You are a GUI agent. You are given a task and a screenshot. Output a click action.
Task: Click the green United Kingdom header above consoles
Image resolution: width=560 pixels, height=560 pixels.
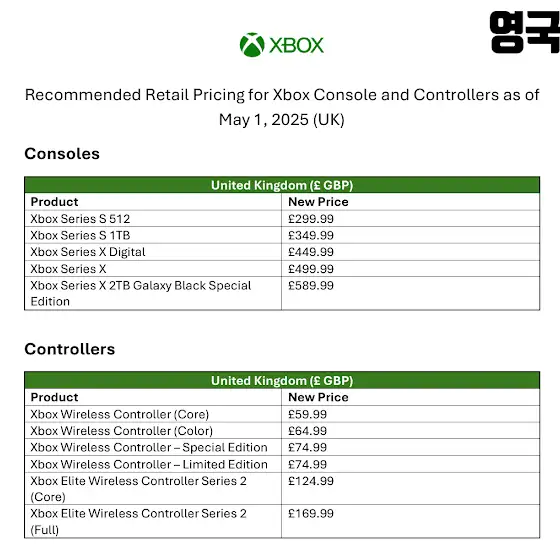coord(282,185)
